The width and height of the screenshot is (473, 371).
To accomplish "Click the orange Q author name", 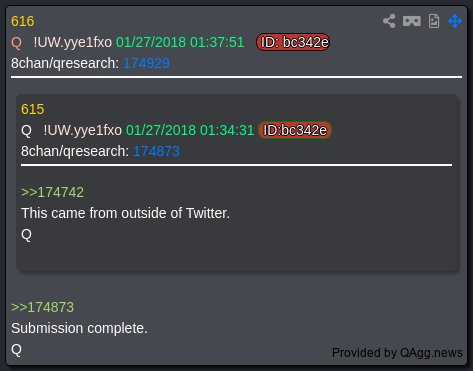I will (x=16, y=43).
